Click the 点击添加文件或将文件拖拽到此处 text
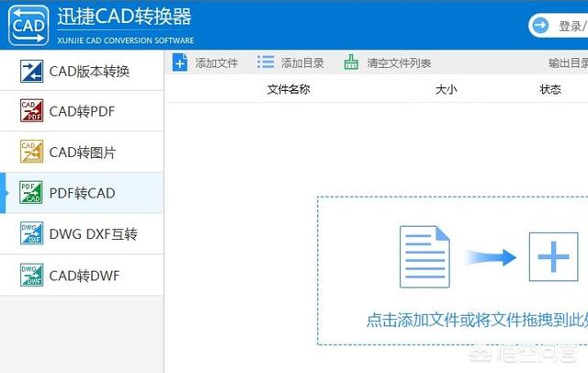Image resolution: width=588 pixels, height=373 pixels. click(477, 320)
